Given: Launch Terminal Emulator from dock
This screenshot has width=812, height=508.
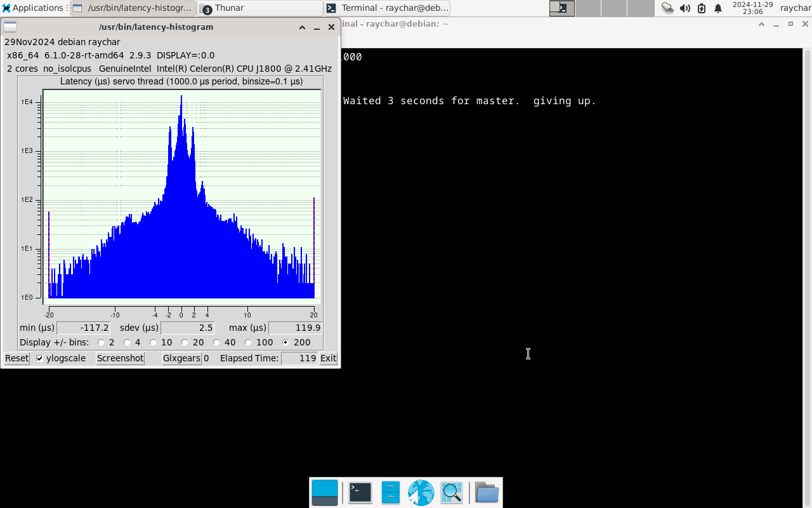Looking at the screenshot, I should (x=360, y=493).
